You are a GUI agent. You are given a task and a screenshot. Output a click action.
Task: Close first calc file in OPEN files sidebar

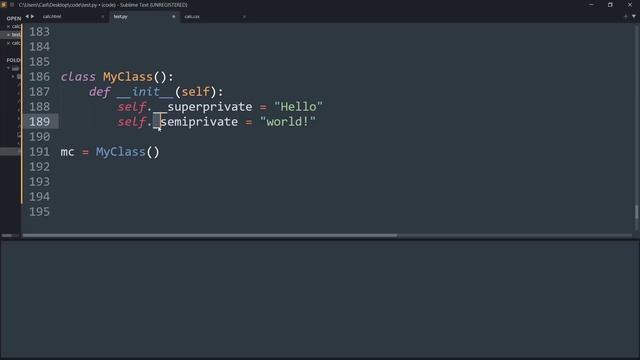8,27
